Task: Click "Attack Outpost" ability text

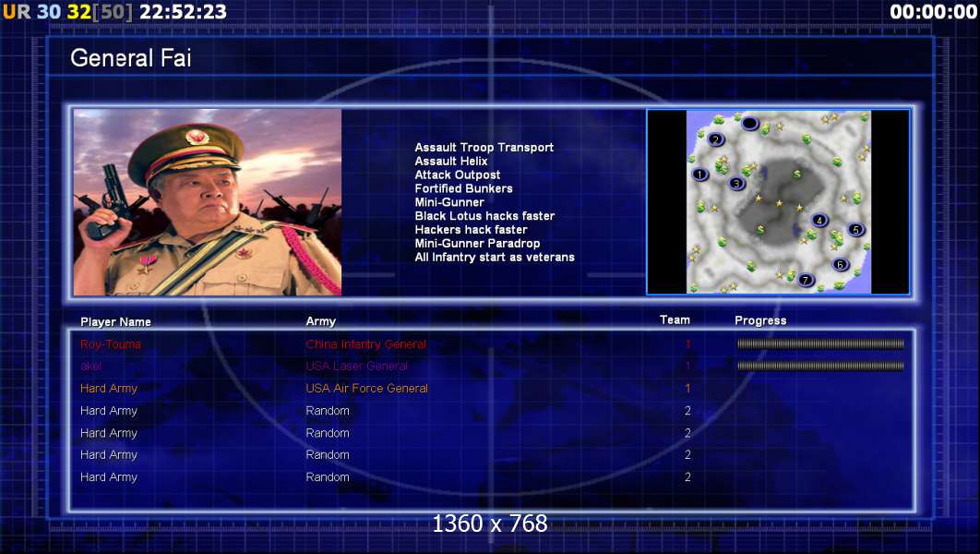Action: (x=457, y=175)
